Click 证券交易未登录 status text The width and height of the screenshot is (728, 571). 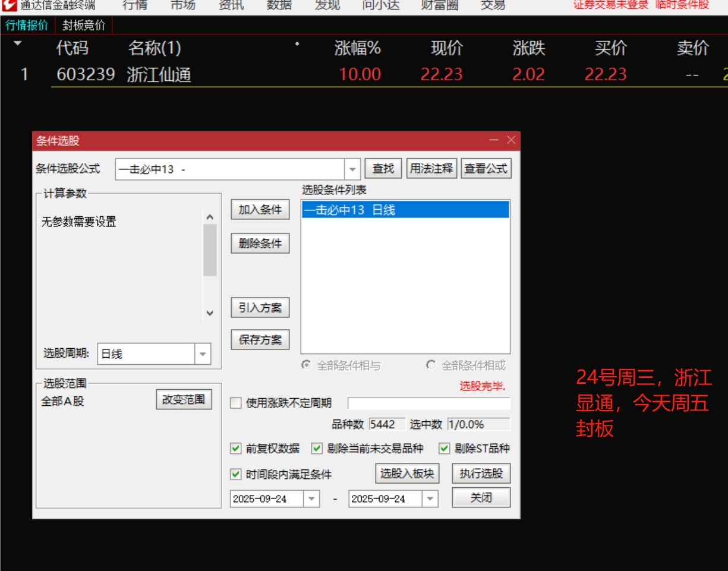tap(611, 5)
